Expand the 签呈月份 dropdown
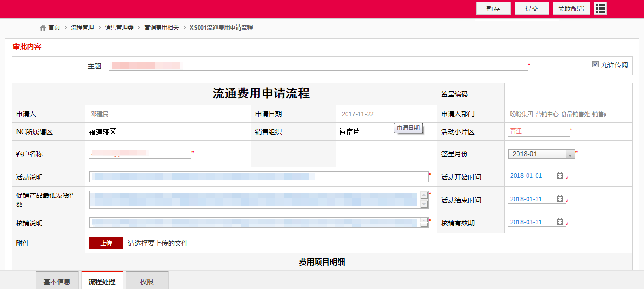This screenshot has width=644, height=289. pyautogui.click(x=570, y=154)
